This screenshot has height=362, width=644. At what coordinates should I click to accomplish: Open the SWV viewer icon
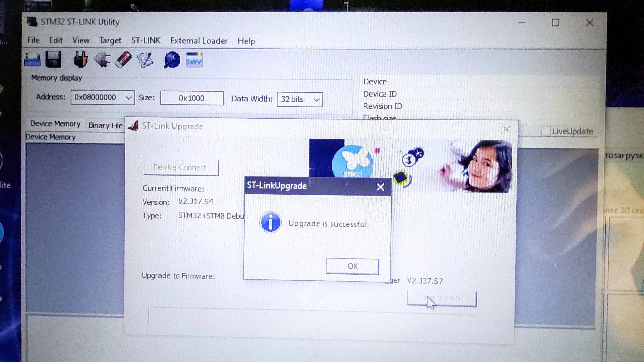tap(194, 60)
